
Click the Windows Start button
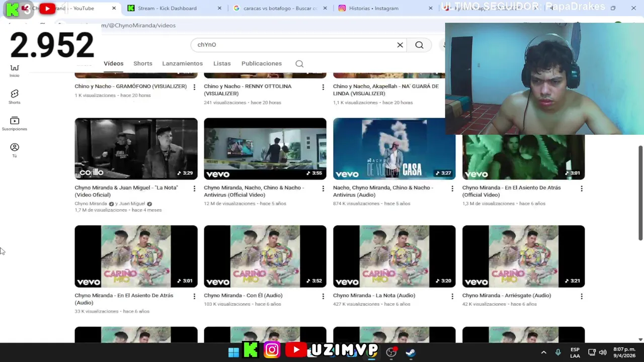[233, 352]
